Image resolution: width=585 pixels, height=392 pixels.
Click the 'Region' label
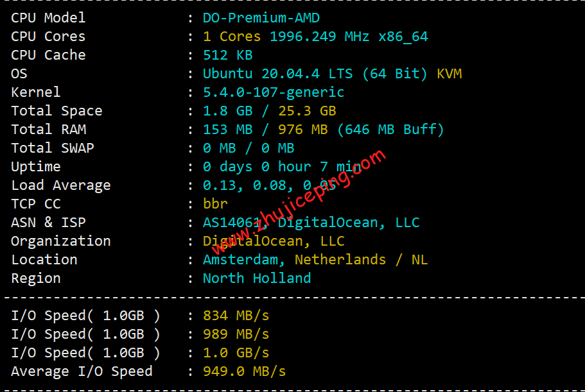tap(36, 278)
